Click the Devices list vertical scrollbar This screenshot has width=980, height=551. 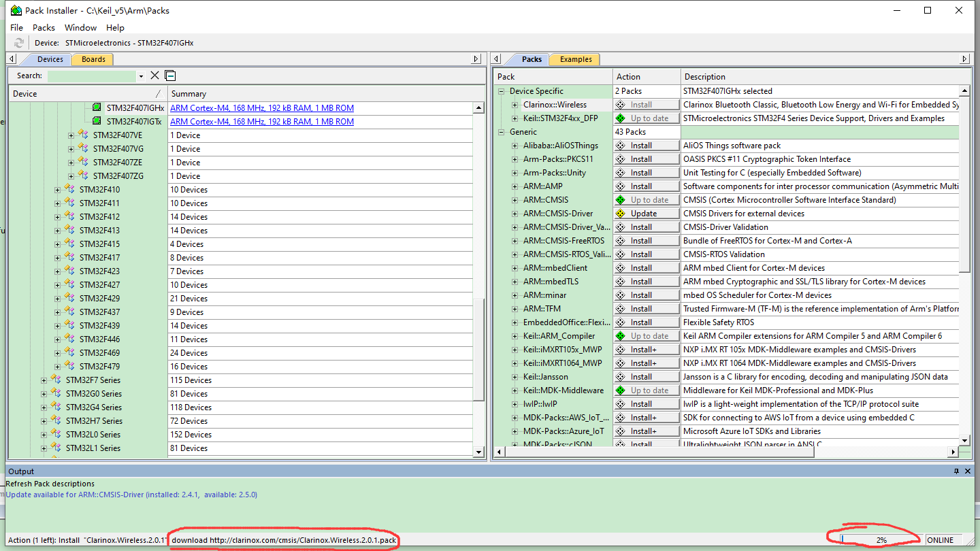(x=480, y=279)
